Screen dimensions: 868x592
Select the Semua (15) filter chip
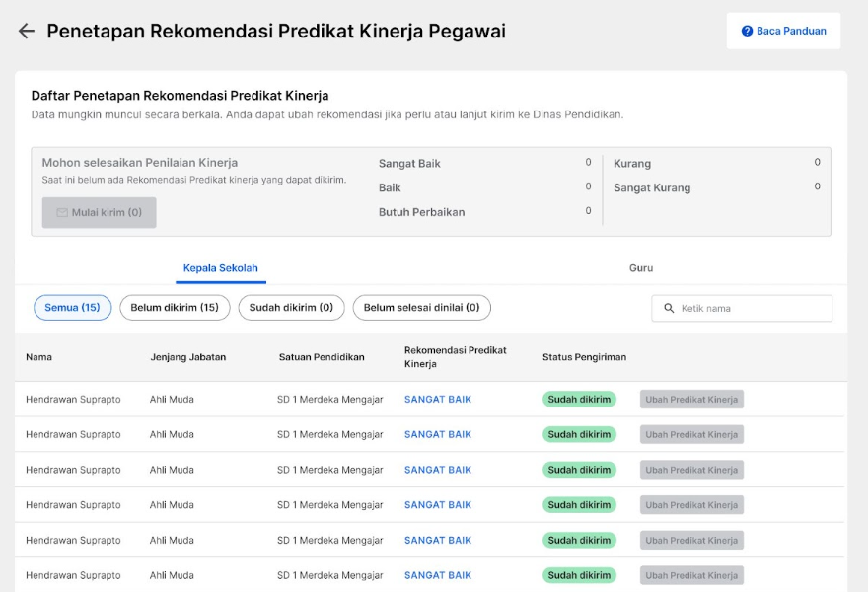73,308
